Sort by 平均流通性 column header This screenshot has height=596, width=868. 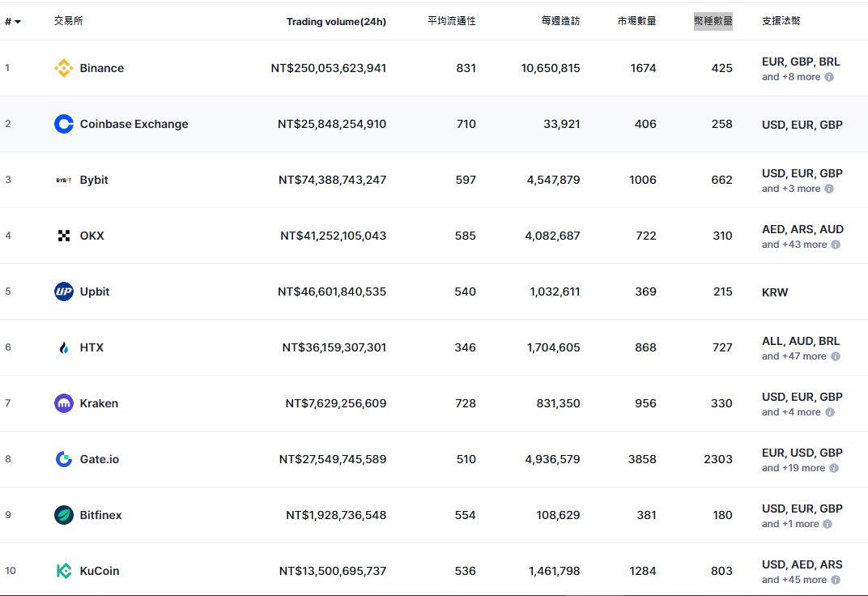pyautogui.click(x=452, y=21)
